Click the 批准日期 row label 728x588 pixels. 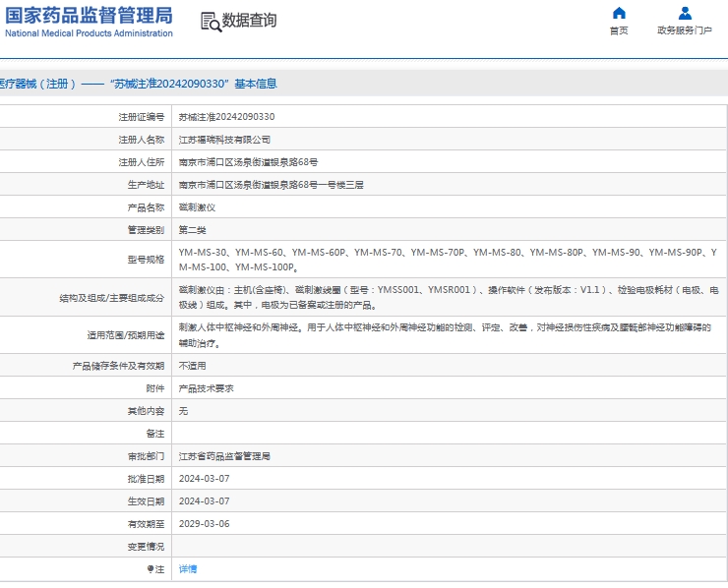pyautogui.click(x=147, y=479)
